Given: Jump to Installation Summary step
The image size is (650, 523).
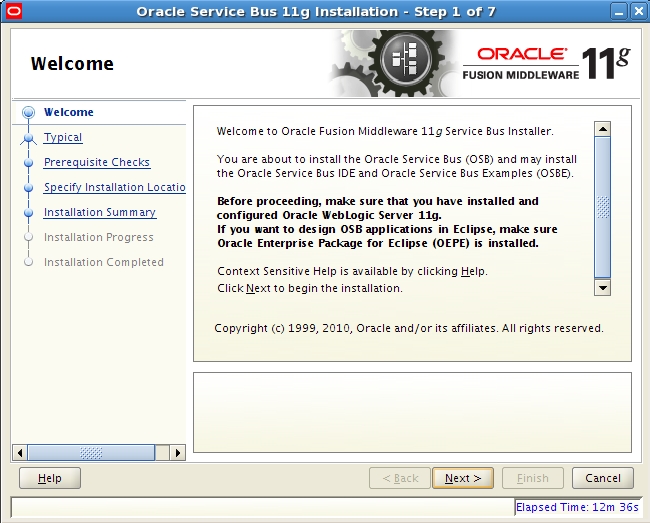Looking at the screenshot, I should [x=100, y=213].
